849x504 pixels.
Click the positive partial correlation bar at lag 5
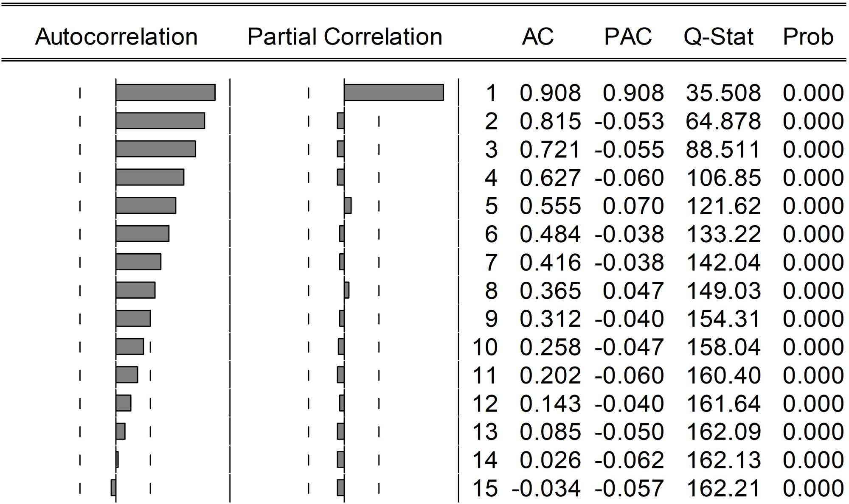[348, 206]
